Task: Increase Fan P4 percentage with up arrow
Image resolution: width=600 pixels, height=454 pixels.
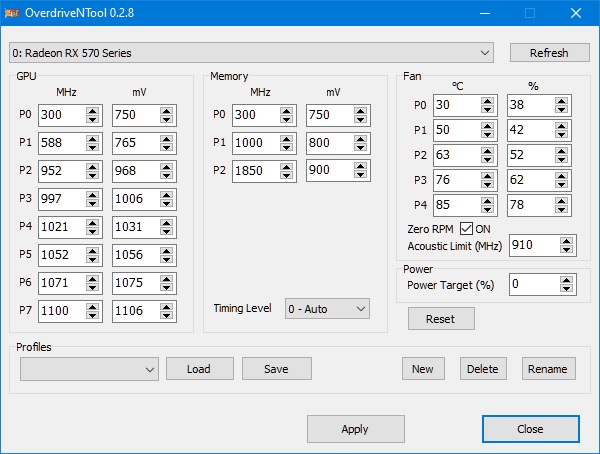Action: [x=561, y=201]
